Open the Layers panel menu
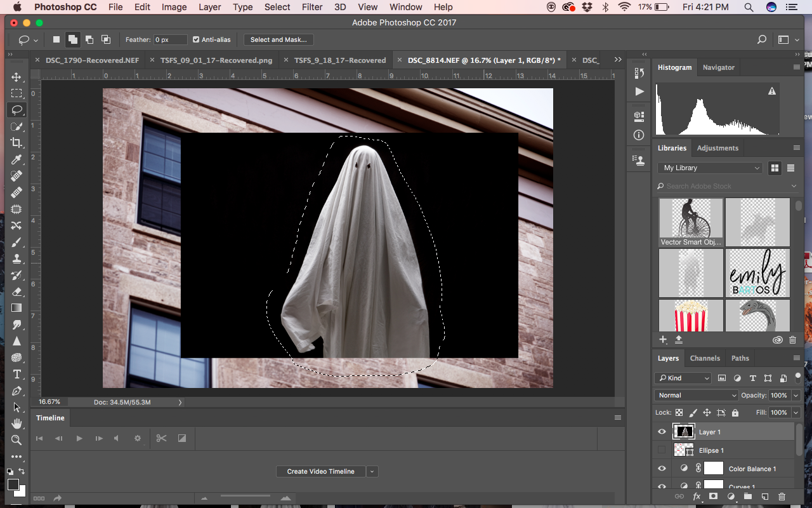This screenshot has width=812, height=508. (x=797, y=358)
